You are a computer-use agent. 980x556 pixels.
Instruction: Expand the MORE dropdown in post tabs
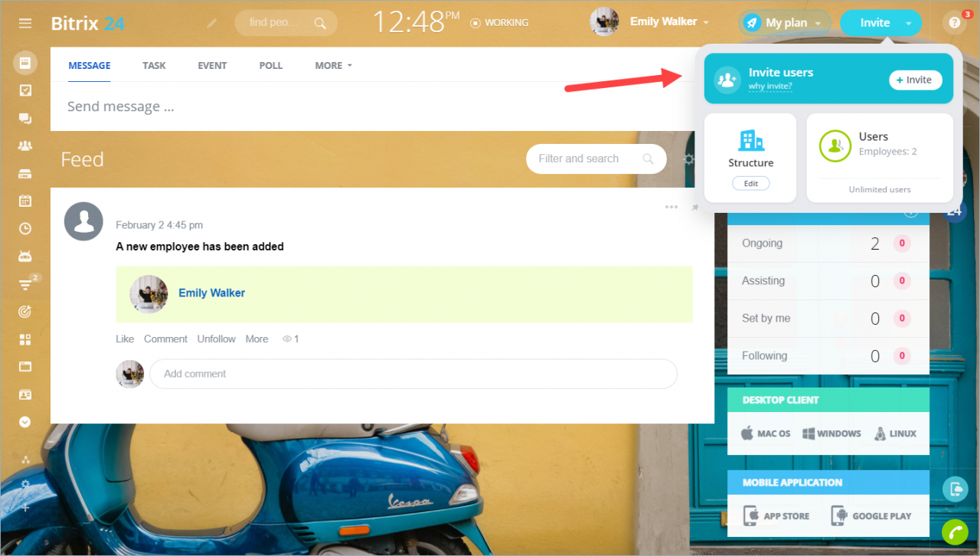pyautogui.click(x=333, y=65)
